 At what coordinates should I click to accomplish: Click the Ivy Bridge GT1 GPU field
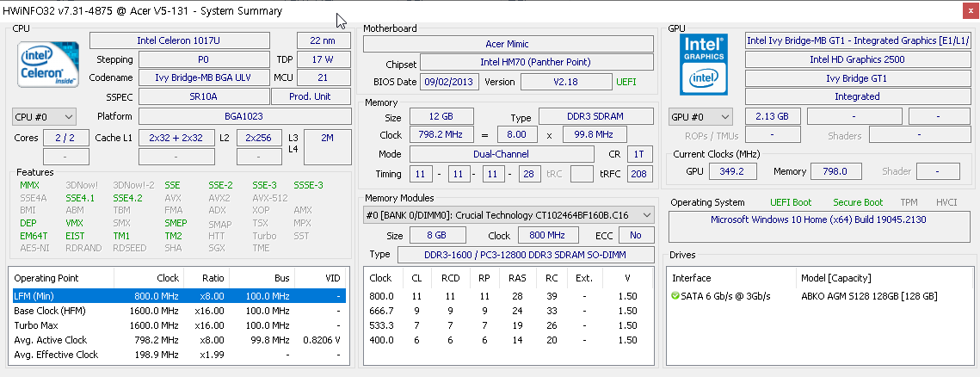tap(857, 78)
